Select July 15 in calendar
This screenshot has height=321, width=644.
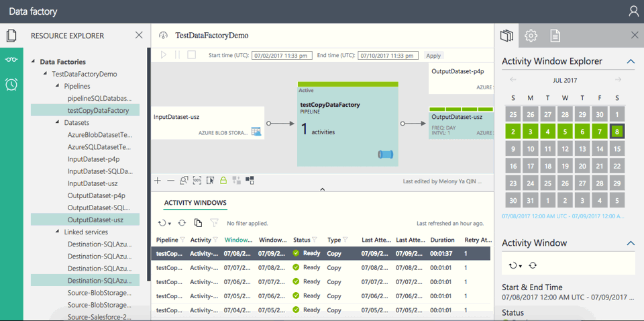coord(617,150)
